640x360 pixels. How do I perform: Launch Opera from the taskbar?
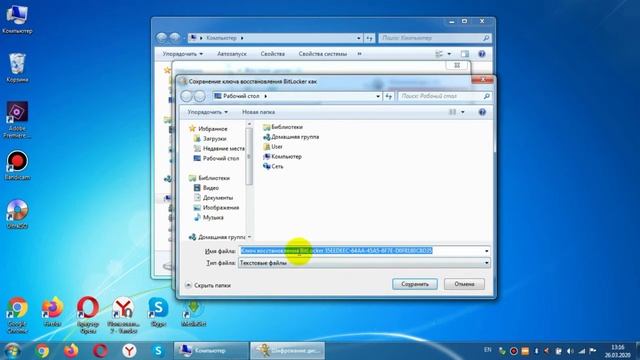[x=100, y=351]
